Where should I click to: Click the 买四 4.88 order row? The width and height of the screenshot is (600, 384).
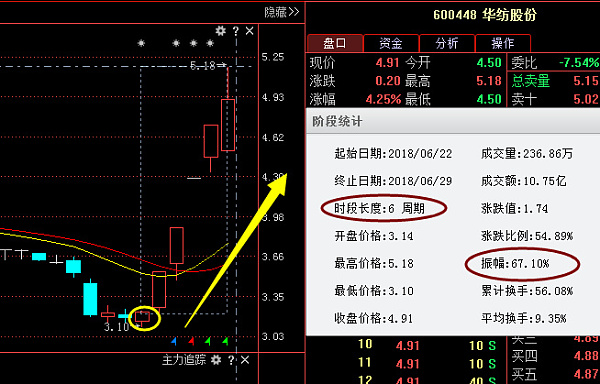pyautogui.click(x=554, y=356)
